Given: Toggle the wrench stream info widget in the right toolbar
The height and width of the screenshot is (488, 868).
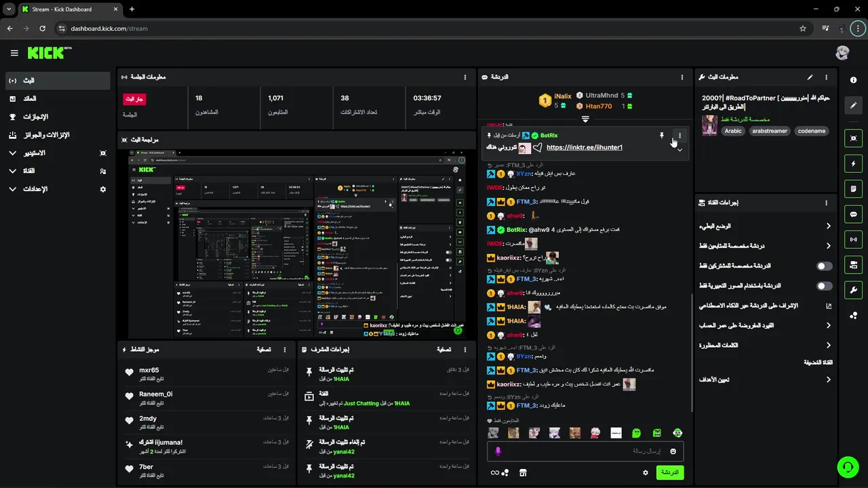Looking at the screenshot, I should (853, 290).
